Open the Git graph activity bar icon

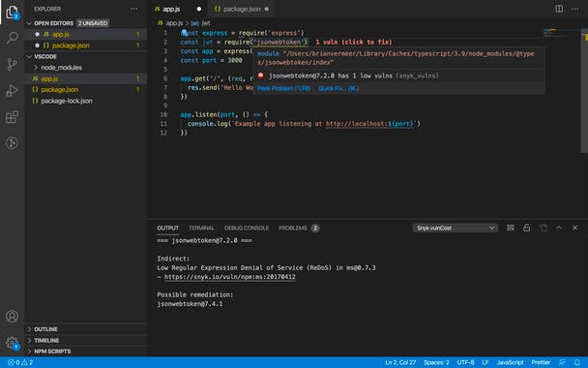[12, 143]
